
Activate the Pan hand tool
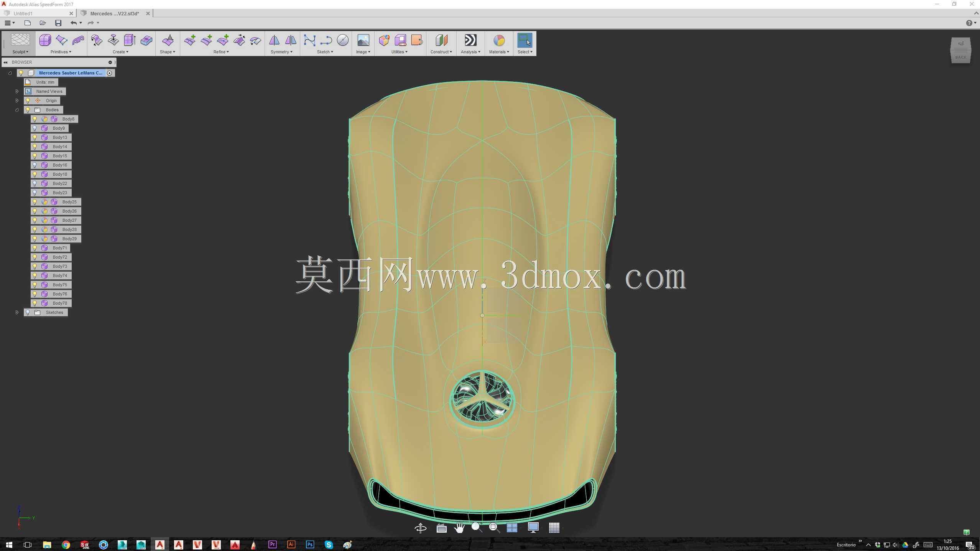pyautogui.click(x=459, y=528)
